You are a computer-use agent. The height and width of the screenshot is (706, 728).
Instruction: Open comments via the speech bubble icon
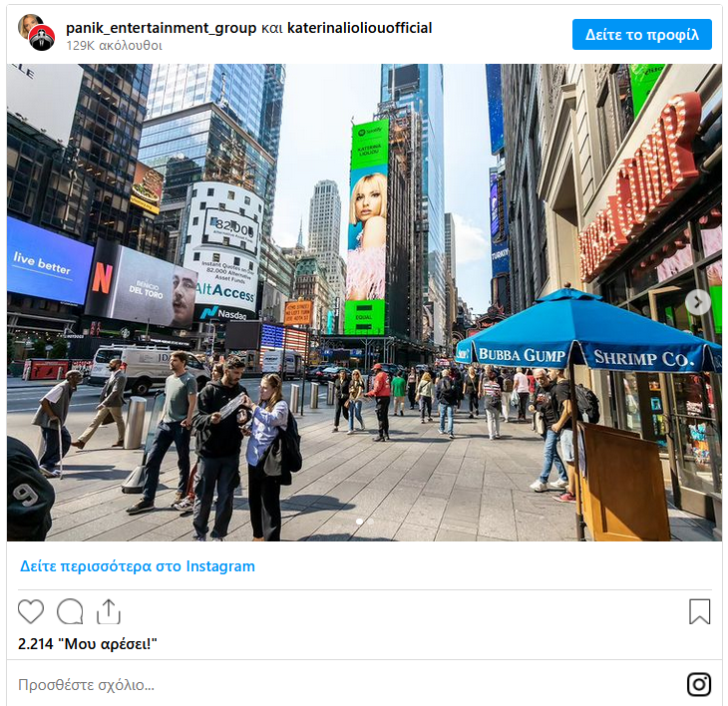(70, 611)
